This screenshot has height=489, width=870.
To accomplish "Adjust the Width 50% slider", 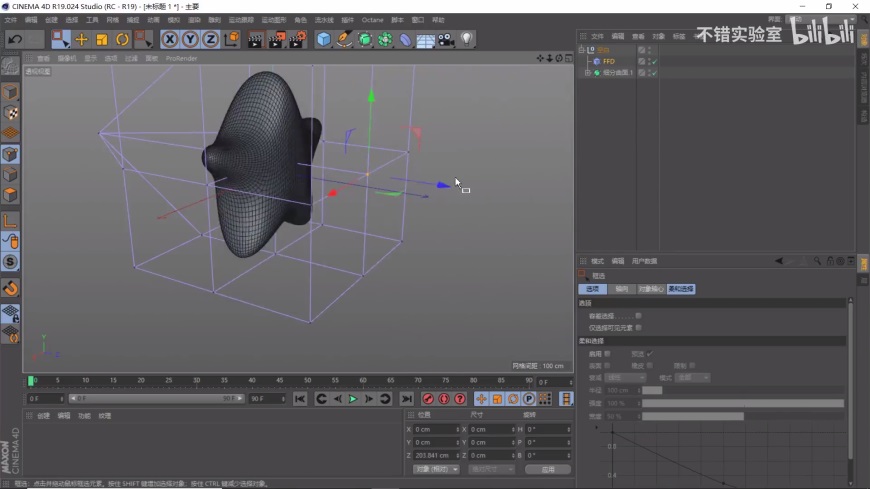I will 743,416.
